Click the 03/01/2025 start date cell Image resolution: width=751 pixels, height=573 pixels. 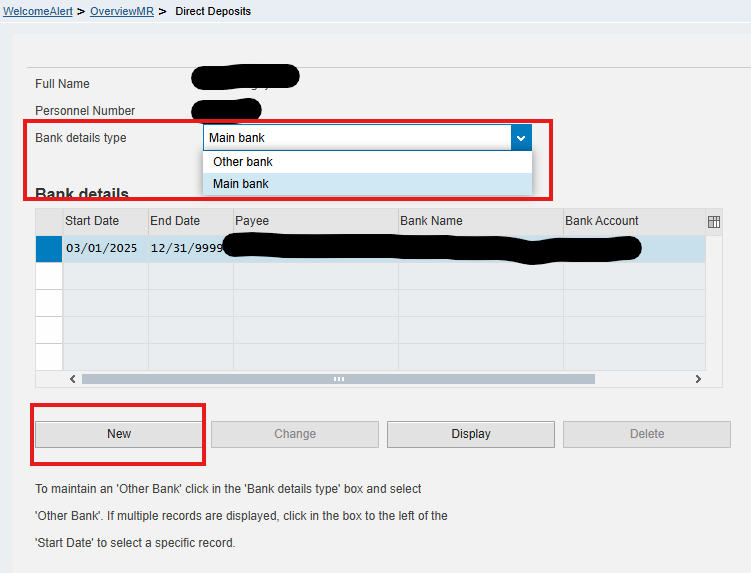tap(105, 249)
